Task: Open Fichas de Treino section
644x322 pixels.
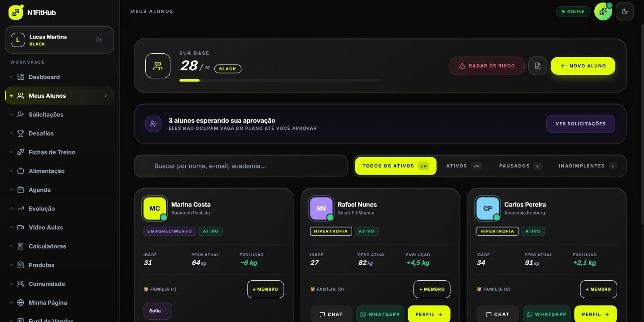Action: (x=59, y=152)
